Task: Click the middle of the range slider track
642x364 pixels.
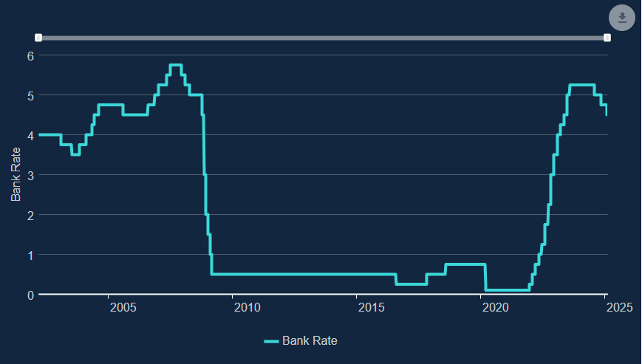Action: 322,38
